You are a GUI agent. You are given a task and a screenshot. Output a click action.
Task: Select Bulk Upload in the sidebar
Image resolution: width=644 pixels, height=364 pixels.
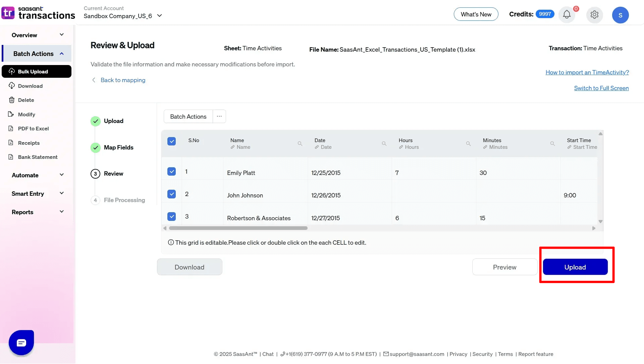coord(37,71)
